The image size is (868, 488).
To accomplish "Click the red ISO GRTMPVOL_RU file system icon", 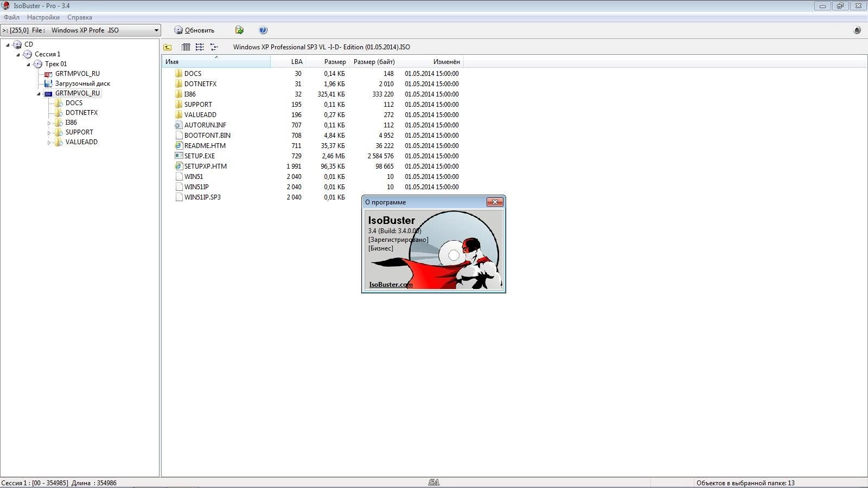I will [48, 74].
